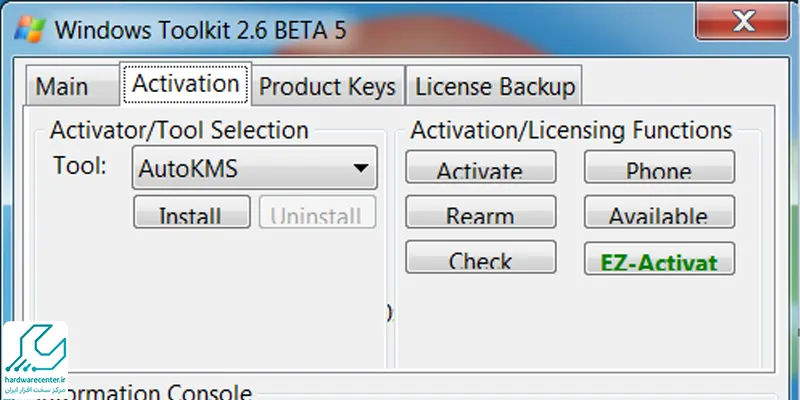Go to the License Backup tab
800x400 pixels.
(494, 86)
